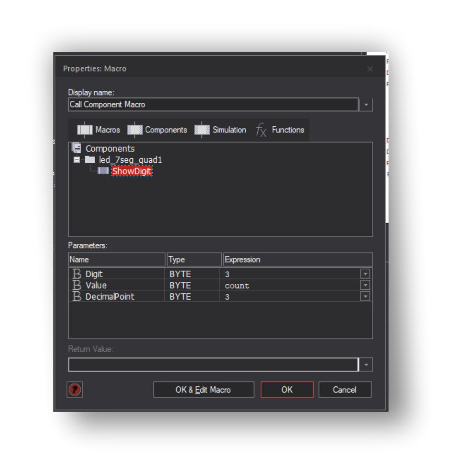Click the Expression column header
This screenshot has width=461, height=476.
(x=298, y=260)
